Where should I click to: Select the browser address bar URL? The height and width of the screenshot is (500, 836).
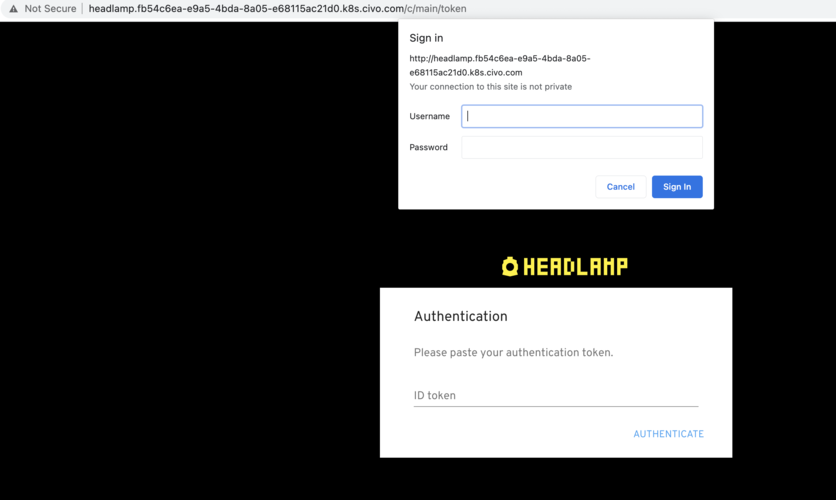[x=277, y=9]
